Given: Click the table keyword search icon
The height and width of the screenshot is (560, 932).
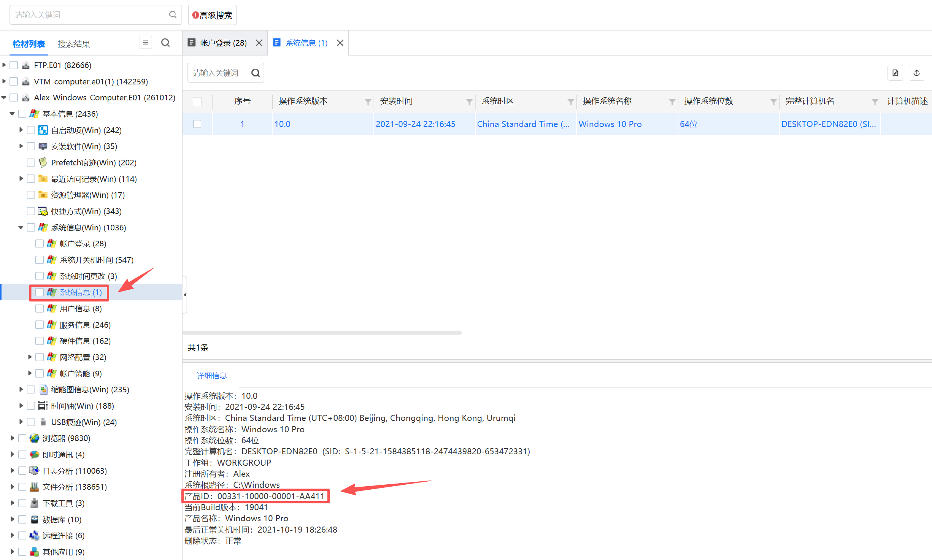Looking at the screenshot, I should [256, 73].
